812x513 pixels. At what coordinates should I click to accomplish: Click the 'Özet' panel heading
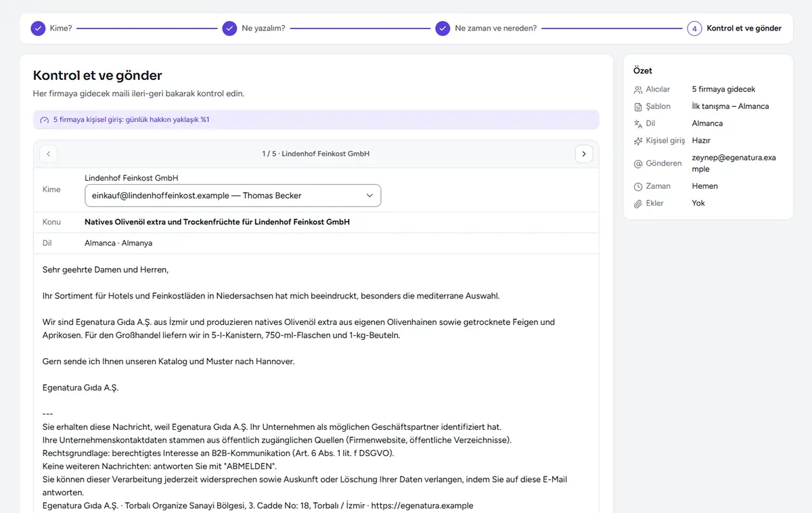643,70
